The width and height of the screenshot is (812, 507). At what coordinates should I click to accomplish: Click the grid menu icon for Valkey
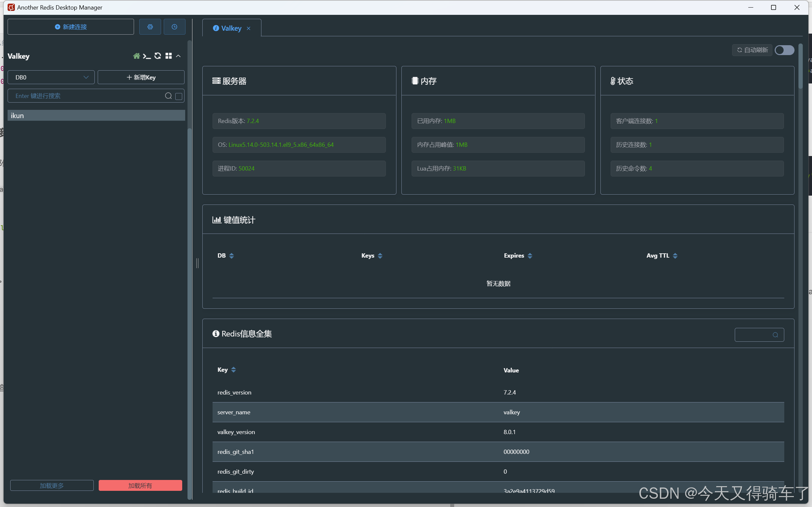tap(168, 56)
